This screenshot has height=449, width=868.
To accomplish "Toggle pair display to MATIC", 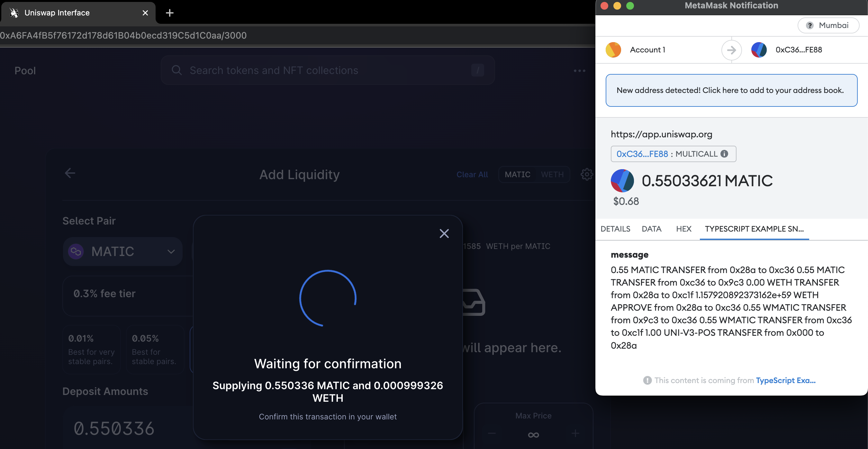I will point(517,174).
